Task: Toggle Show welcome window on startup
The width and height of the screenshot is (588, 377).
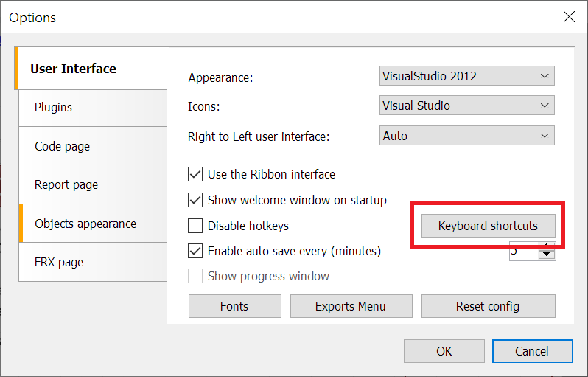Action: tap(195, 200)
